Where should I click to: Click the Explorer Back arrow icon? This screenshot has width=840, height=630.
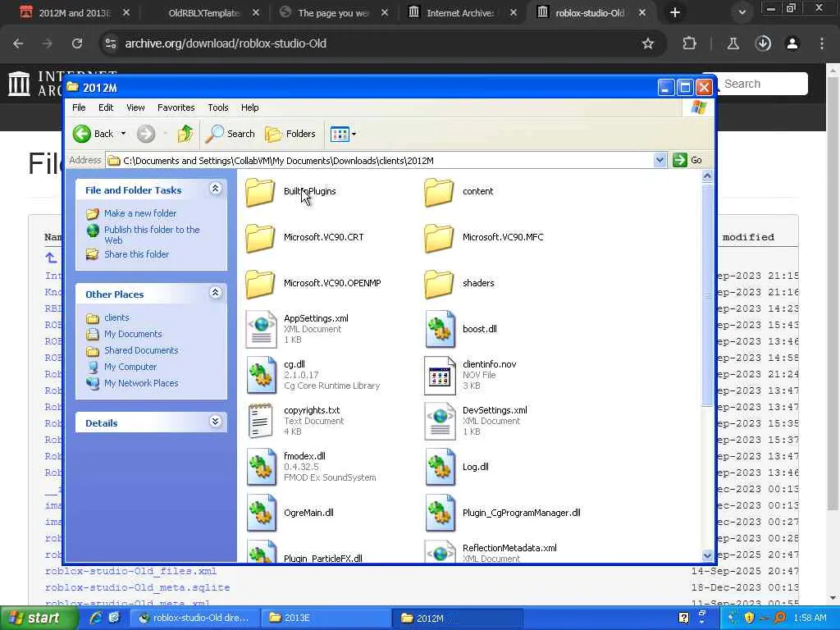click(82, 134)
